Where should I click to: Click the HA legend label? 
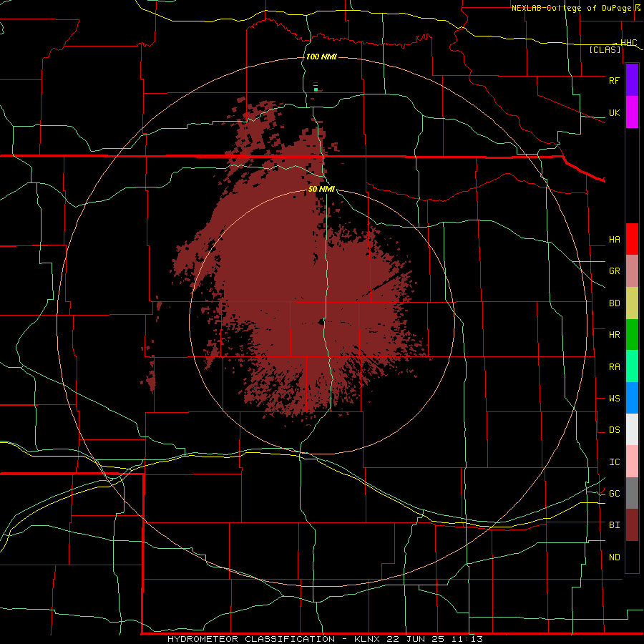[x=614, y=239]
